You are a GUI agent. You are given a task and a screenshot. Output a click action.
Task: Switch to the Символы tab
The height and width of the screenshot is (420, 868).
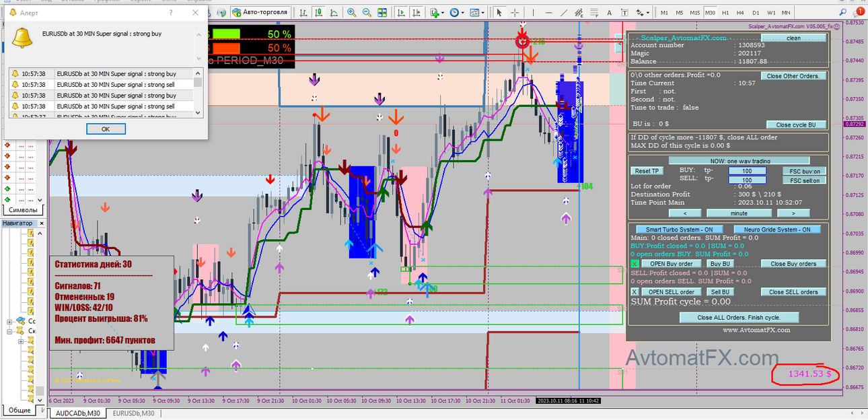coord(23,210)
